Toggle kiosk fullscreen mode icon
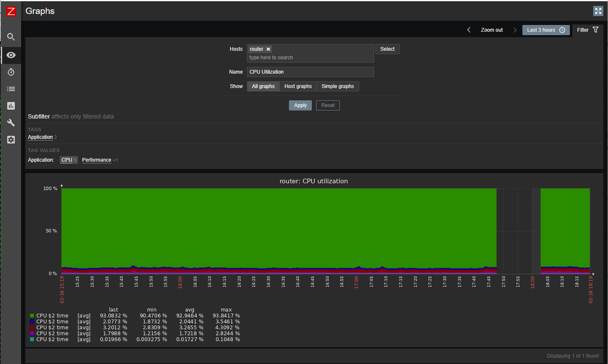The image size is (608, 364). tap(598, 11)
